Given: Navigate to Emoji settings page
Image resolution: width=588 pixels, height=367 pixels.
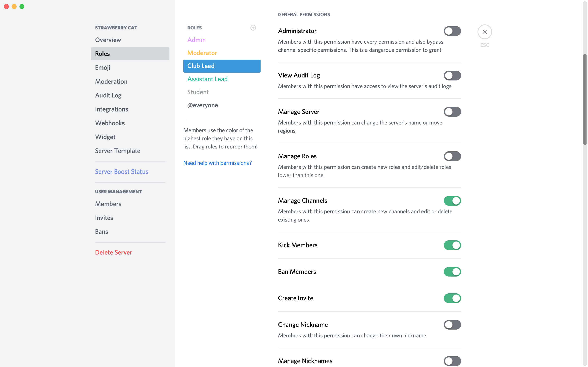Looking at the screenshot, I should tap(102, 67).
